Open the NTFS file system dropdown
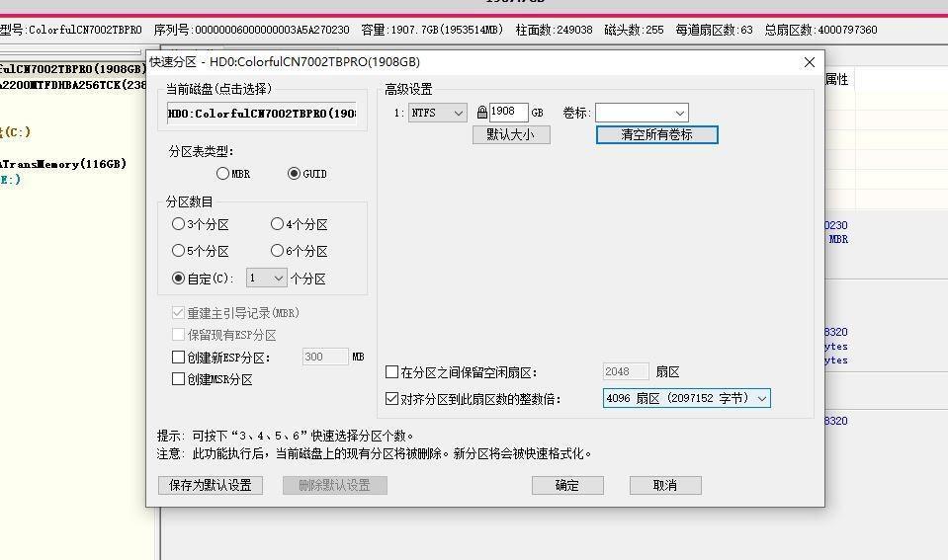This screenshot has width=948, height=560. pos(437,113)
